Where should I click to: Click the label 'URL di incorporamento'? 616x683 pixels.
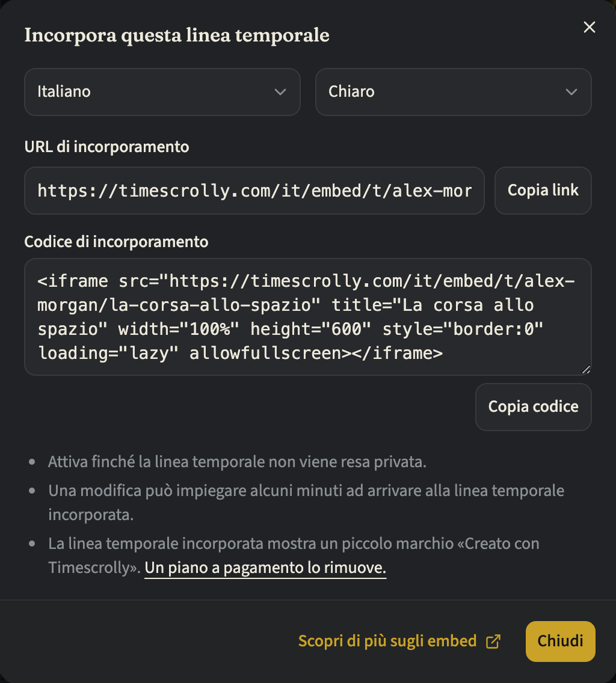tap(107, 147)
